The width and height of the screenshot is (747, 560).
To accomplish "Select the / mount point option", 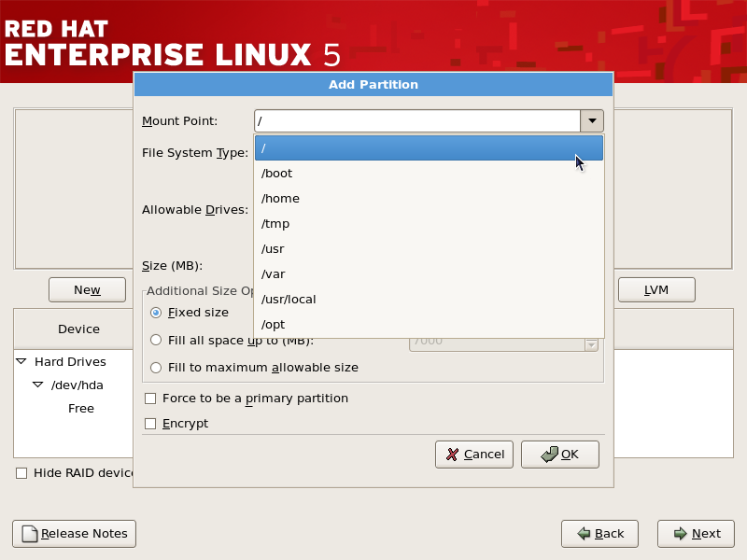I will pyautogui.click(x=429, y=148).
